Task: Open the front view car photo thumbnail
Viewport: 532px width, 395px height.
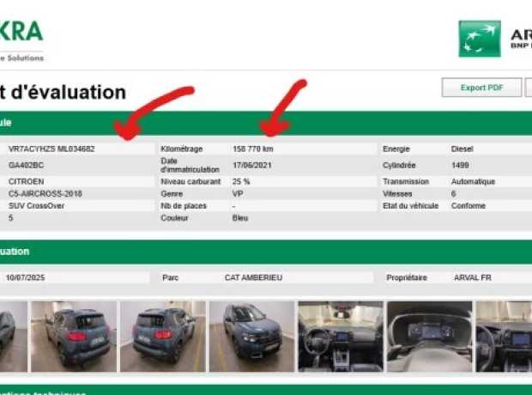Action: point(252,337)
